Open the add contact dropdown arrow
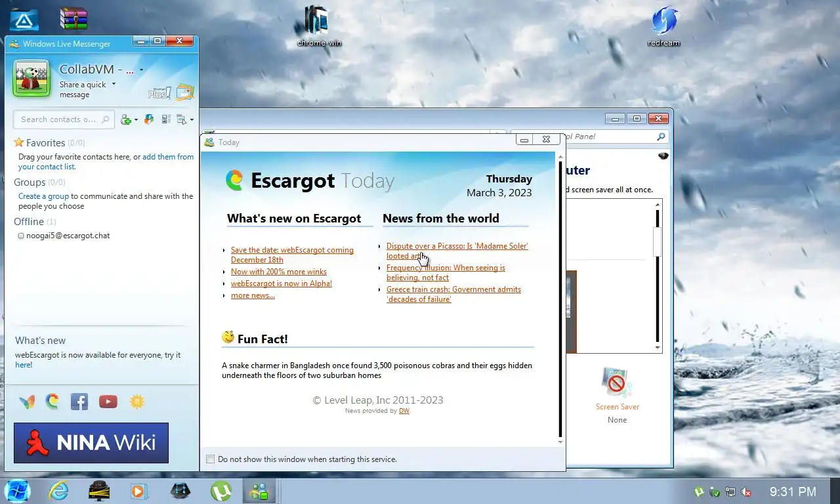This screenshot has width=840, height=504. click(136, 120)
